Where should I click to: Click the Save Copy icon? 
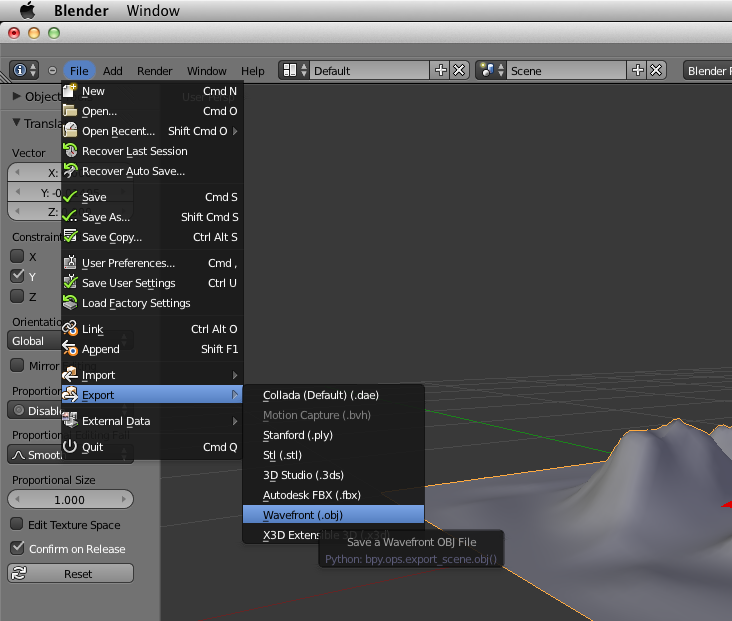70,237
